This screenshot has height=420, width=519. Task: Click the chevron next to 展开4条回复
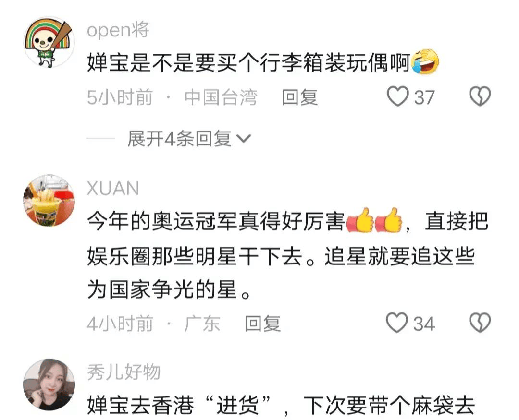point(244,139)
